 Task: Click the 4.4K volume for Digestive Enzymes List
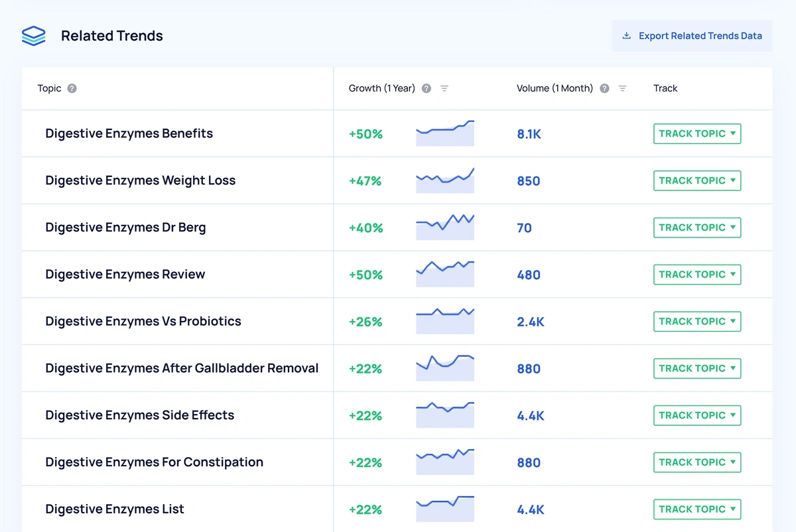coord(531,510)
